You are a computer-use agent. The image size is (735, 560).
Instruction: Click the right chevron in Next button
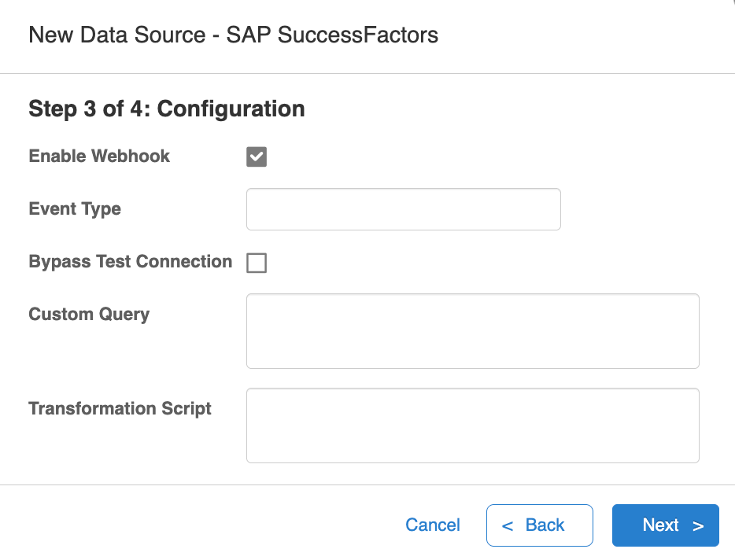pos(698,526)
